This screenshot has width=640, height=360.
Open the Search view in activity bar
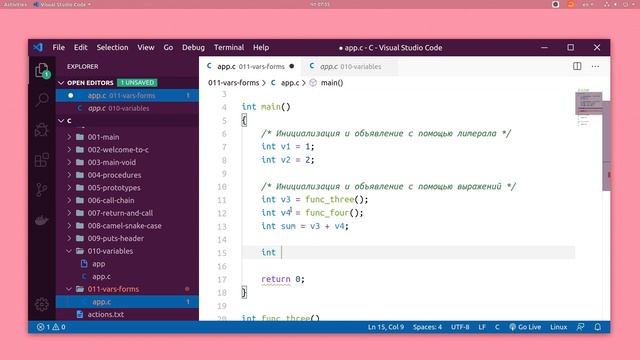(42, 100)
